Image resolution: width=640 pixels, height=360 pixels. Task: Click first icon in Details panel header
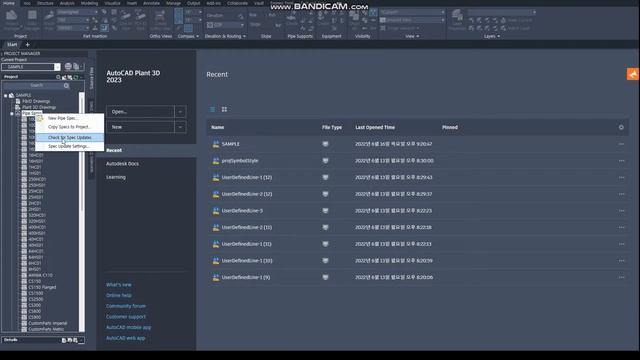tap(64, 340)
